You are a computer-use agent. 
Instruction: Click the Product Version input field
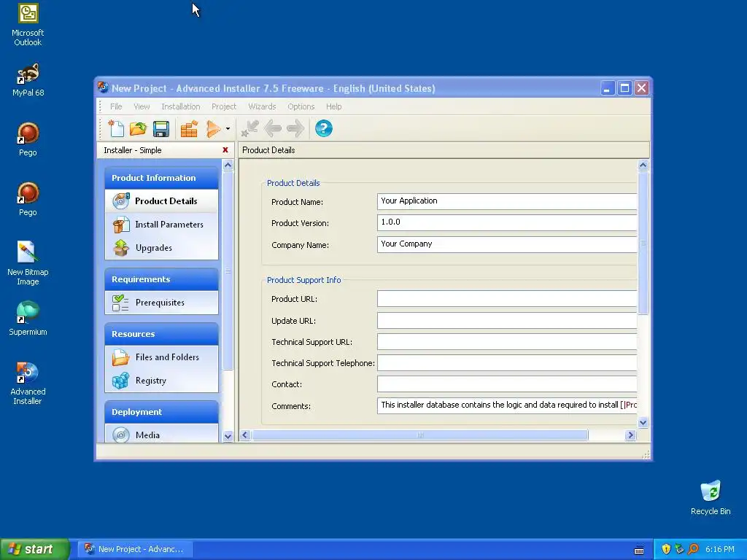507,222
